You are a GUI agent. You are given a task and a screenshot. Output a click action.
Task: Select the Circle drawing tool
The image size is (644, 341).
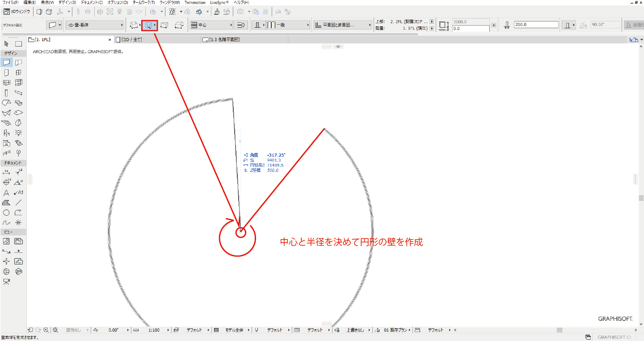click(6, 213)
